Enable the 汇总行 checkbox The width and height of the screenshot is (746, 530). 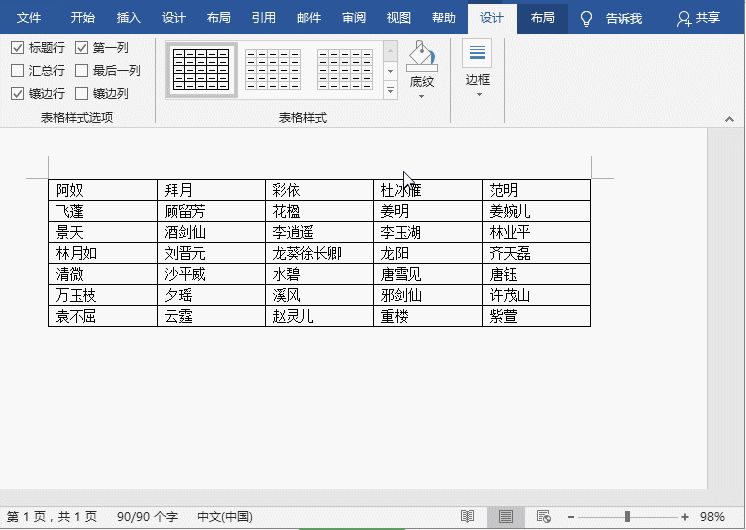pos(18,70)
